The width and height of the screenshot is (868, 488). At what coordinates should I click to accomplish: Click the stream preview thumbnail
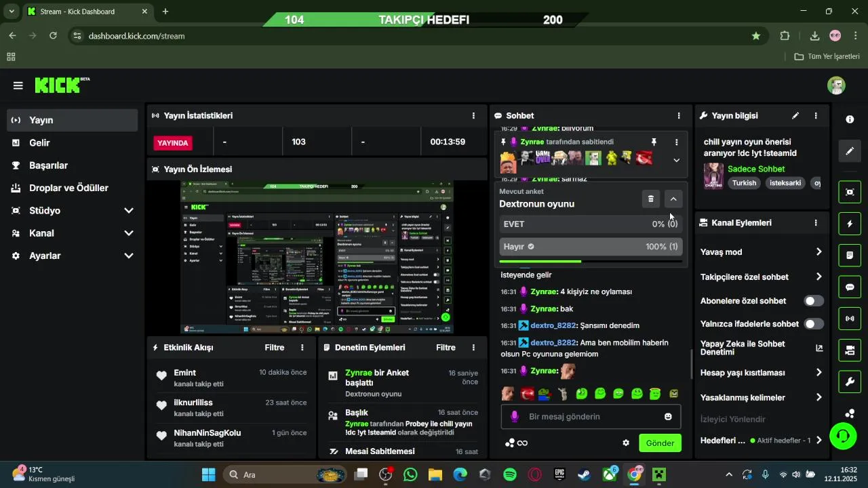(x=317, y=258)
